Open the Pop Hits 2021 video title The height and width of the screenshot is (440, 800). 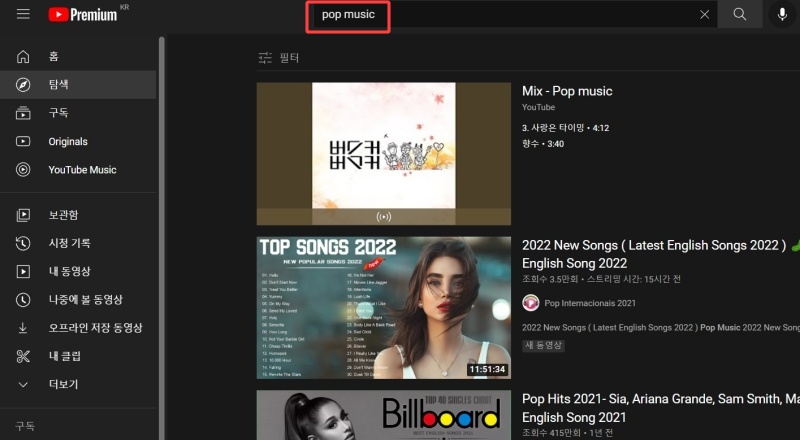[661, 408]
